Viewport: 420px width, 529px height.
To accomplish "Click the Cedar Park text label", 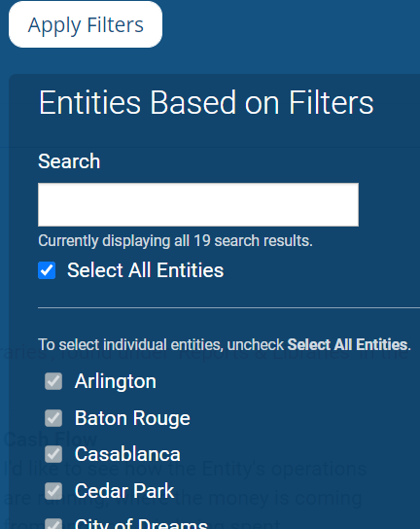I will (124, 491).
